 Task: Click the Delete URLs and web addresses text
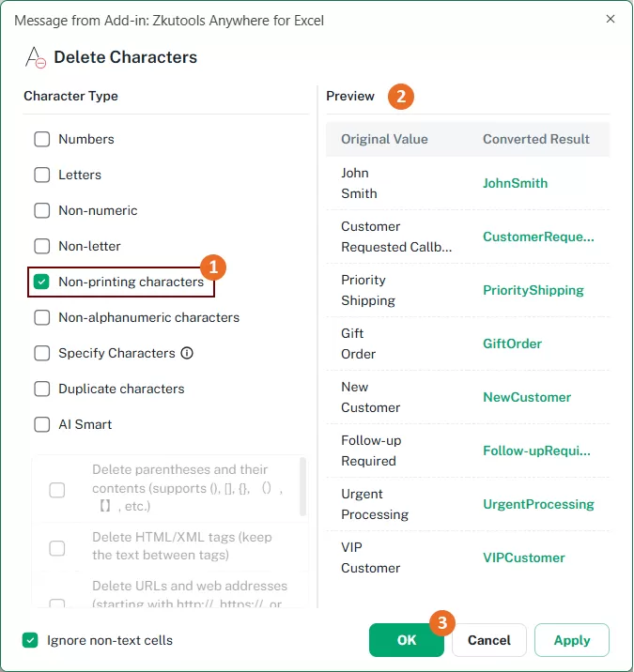pos(190,595)
